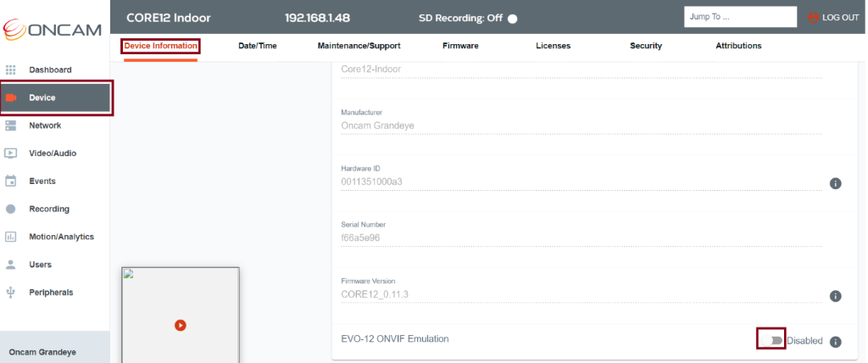The height and width of the screenshot is (363, 868).
Task: Click the Firmware Version info icon
Action: tap(835, 297)
